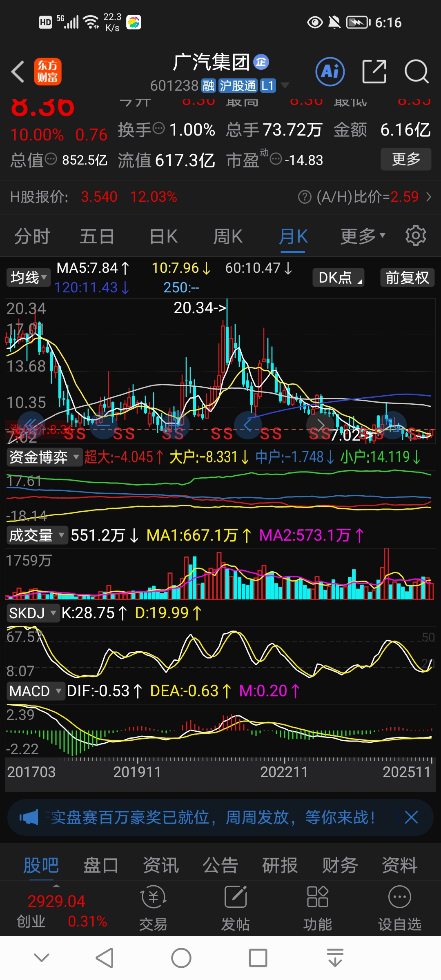Image resolution: width=441 pixels, height=980 pixels.
Task: Open the 股吧 tab
Action: (x=41, y=865)
